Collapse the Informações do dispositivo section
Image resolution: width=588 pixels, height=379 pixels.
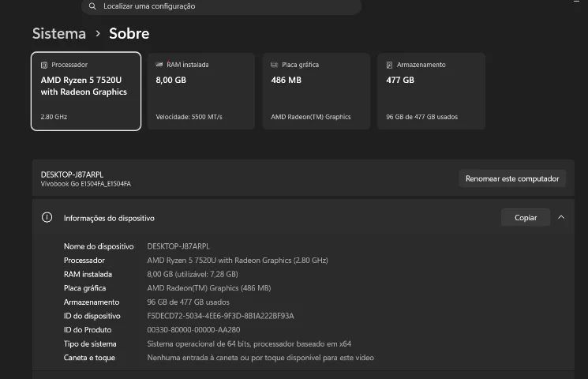(x=561, y=217)
